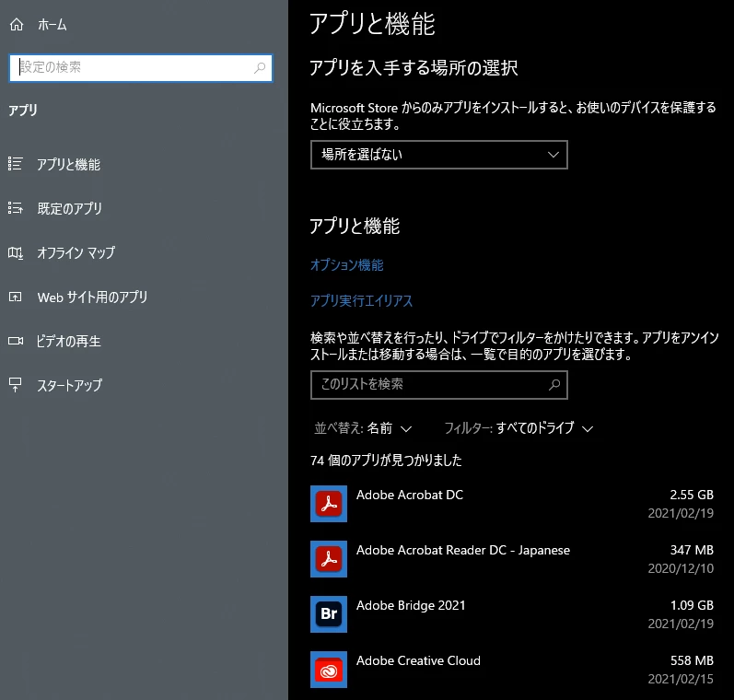Click the Web サイト用のアプリ icon
734x700 pixels.
(x=15, y=297)
